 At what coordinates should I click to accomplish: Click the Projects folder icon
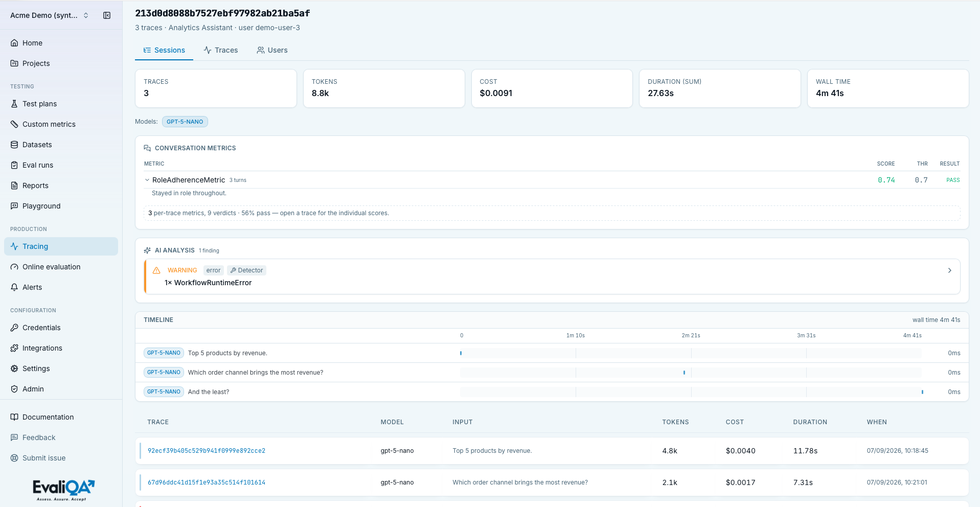[14, 63]
